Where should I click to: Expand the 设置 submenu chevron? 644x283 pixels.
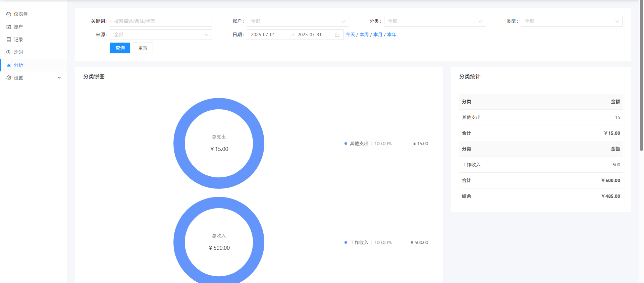click(x=59, y=78)
